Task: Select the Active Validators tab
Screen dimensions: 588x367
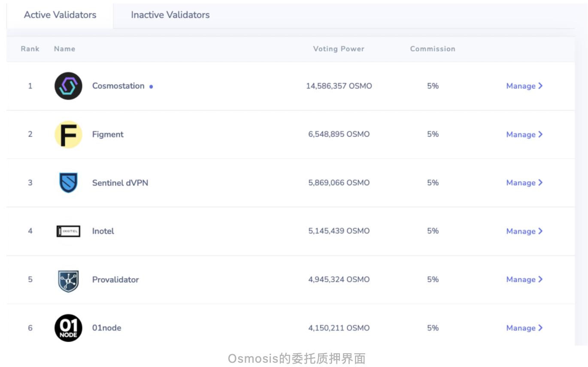Action: point(60,15)
